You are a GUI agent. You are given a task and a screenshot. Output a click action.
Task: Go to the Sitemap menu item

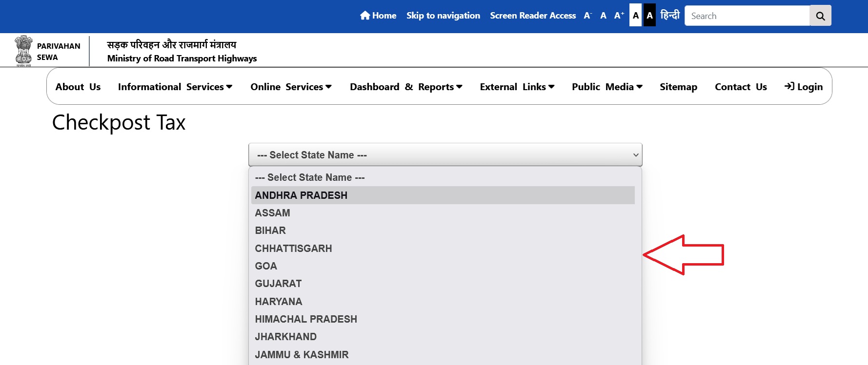tap(678, 87)
